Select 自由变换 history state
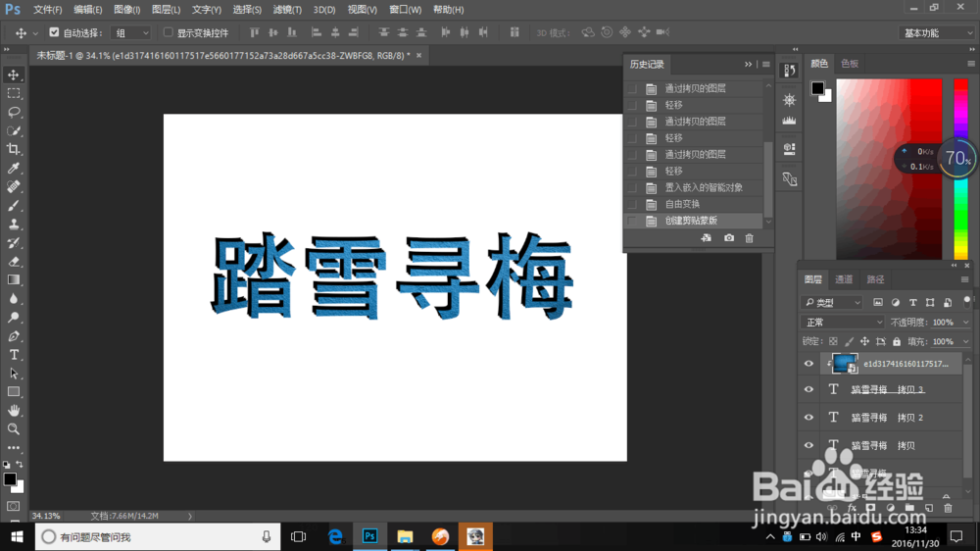The height and width of the screenshot is (551, 980). 694,204
